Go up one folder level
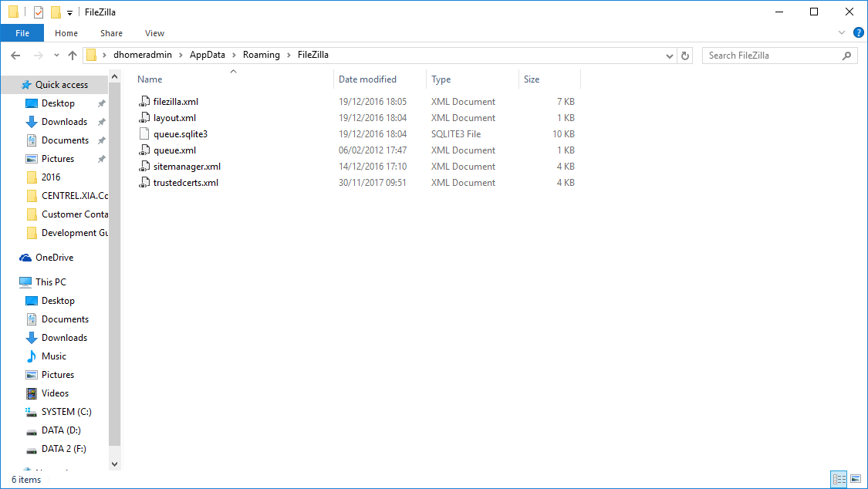This screenshot has width=868, height=489. pos(73,56)
